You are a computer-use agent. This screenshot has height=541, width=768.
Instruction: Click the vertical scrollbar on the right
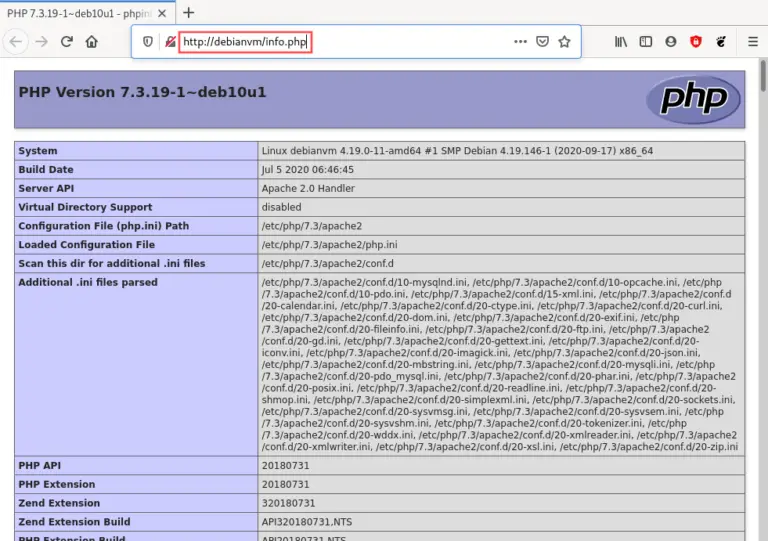[760, 300]
